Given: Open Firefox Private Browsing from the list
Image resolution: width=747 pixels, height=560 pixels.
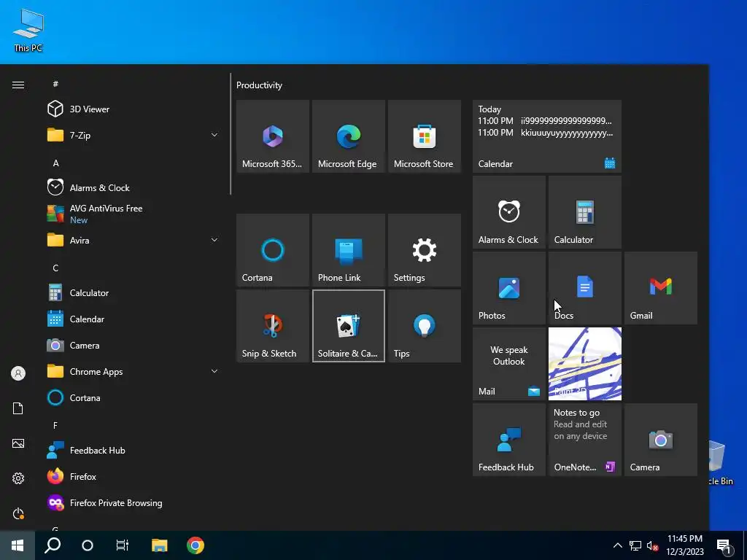Looking at the screenshot, I should [133, 503].
